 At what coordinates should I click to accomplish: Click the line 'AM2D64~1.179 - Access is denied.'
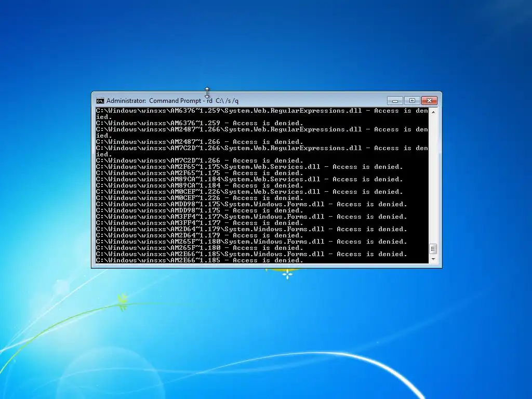[x=199, y=235]
